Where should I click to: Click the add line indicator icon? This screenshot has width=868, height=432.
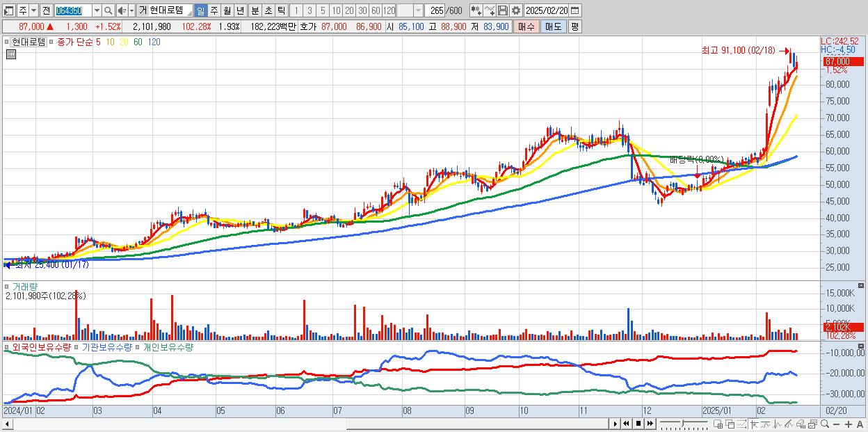[490, 10]
